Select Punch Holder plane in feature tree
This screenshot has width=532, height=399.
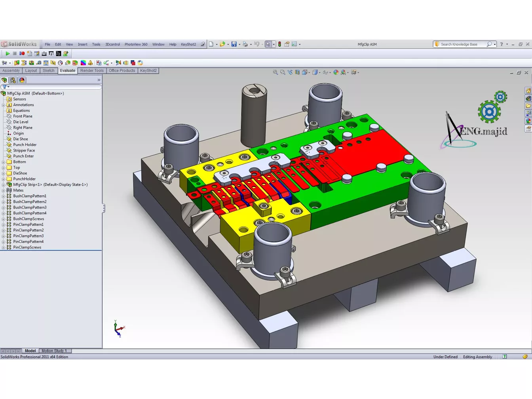(25, 145)
